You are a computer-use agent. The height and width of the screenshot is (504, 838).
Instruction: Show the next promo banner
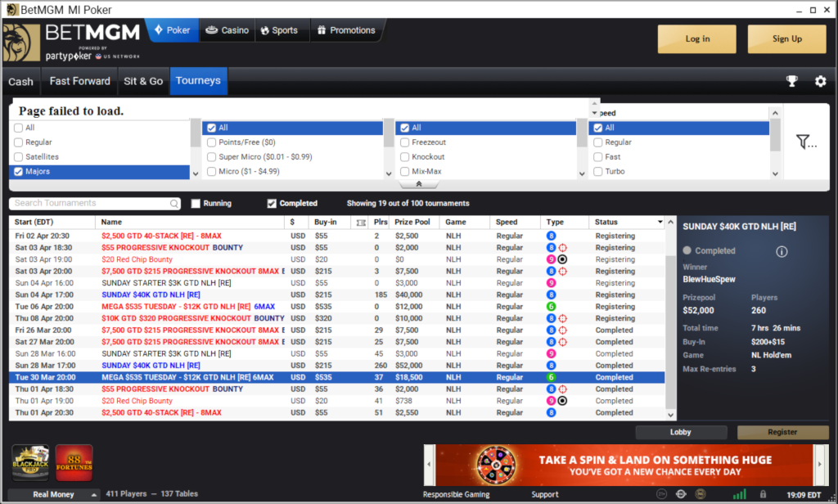[x=820, y=465]
